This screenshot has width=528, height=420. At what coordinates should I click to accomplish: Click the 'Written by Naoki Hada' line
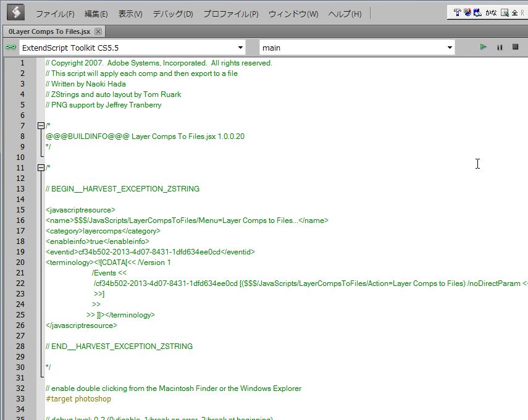tap(86, 84)
